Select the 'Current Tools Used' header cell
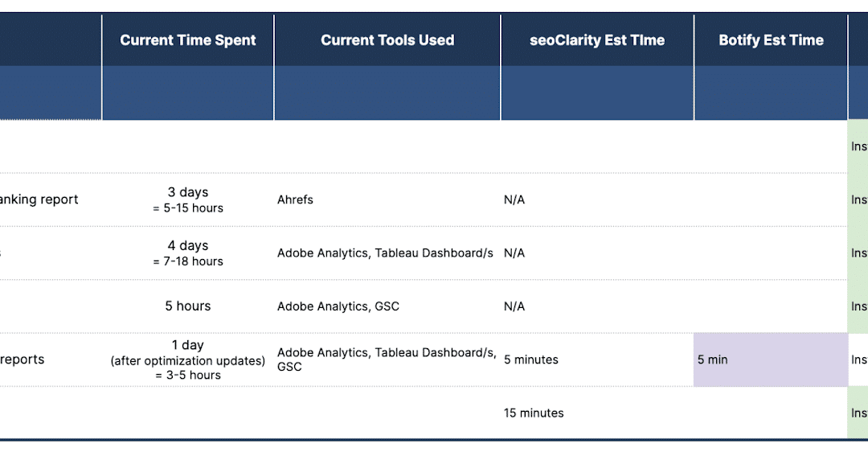 point(387,40)
